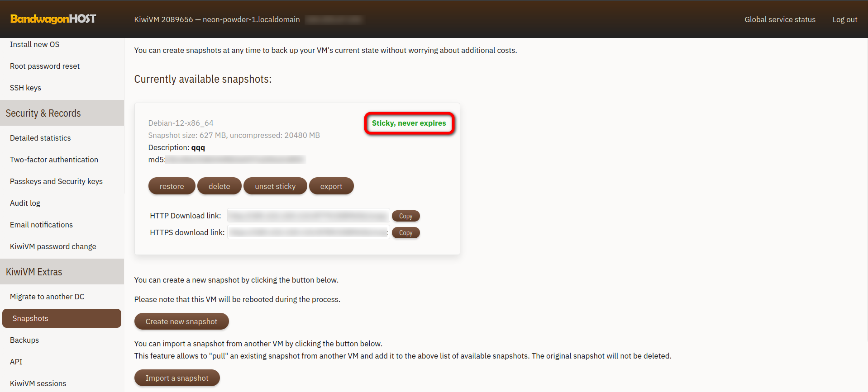Go to Root password reset
This screenshot has height=392, width=868.
click(x=45, y=66)
